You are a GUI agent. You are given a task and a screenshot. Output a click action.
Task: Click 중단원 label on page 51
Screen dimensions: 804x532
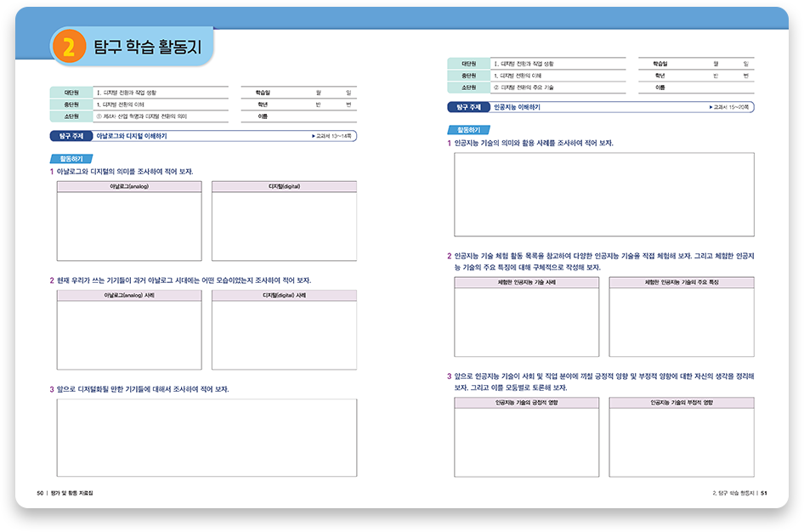[468, 76]
